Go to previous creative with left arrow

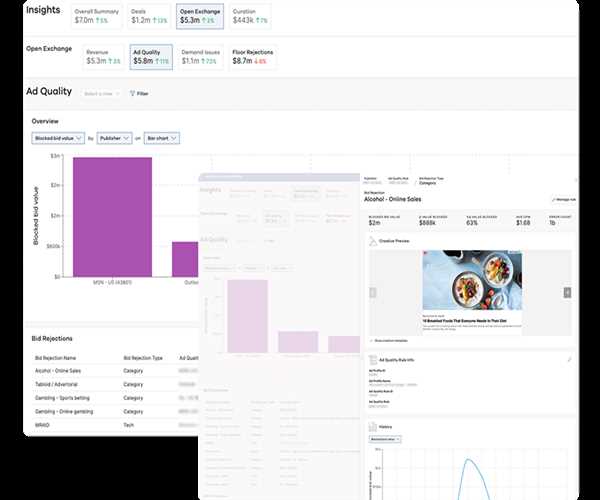coord(373,292)
